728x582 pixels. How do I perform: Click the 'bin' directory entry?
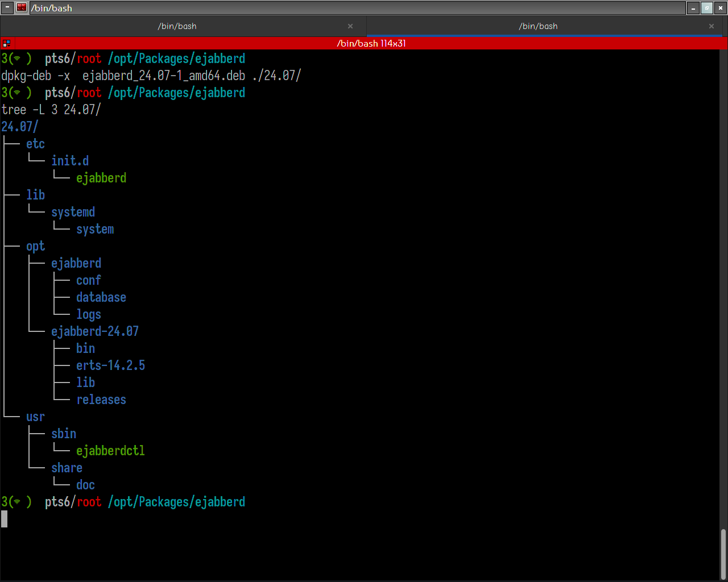(x=85, y=348)
